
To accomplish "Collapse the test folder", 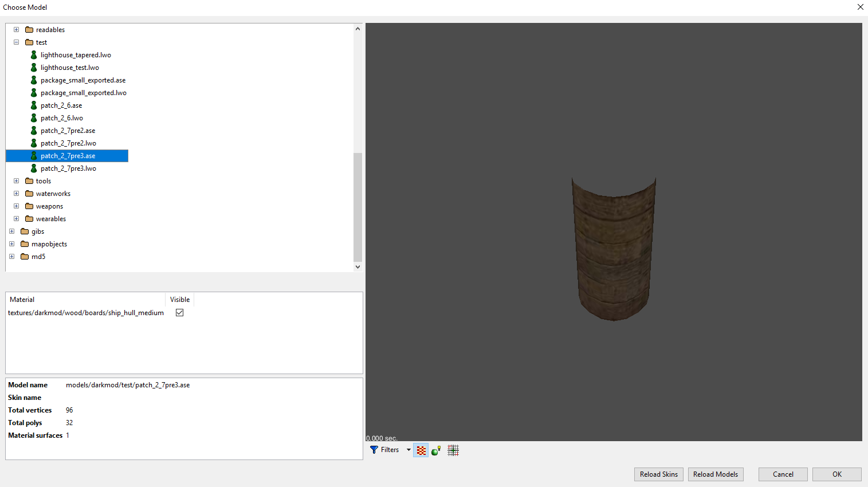I will (17, 42).
